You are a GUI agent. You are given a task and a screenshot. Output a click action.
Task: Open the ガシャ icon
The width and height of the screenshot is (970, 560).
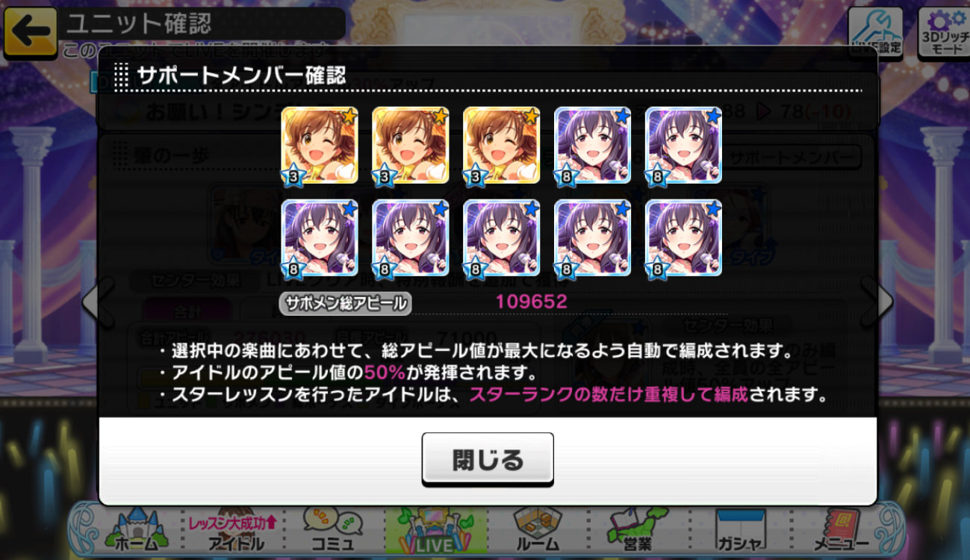tap(740, 531)
